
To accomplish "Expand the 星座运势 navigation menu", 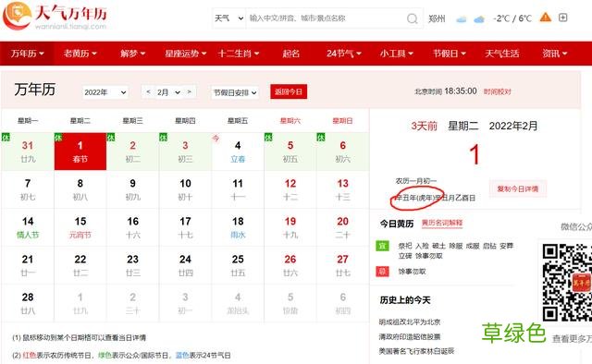I will pos(185,54).
